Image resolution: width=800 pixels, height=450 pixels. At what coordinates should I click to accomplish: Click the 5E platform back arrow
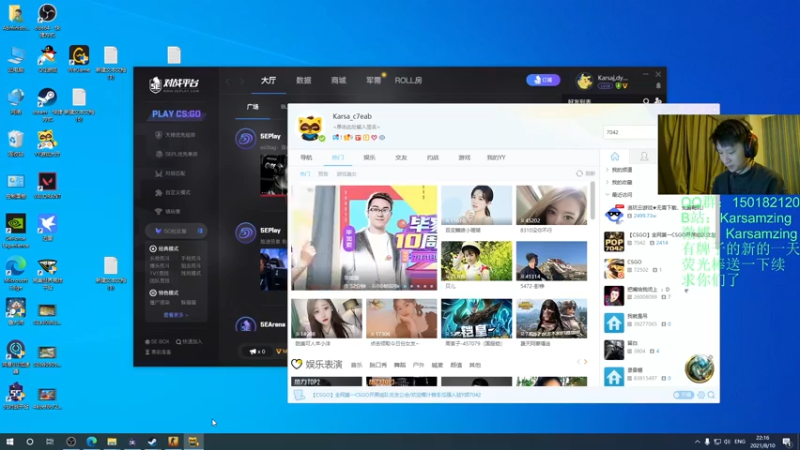[x=228, y=81]
